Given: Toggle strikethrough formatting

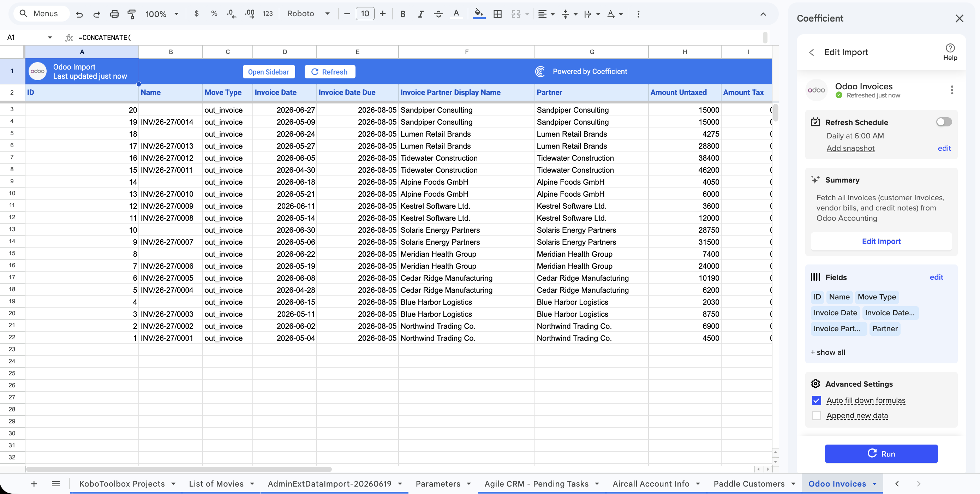Looking at the screenshot, I should (438, 14).
